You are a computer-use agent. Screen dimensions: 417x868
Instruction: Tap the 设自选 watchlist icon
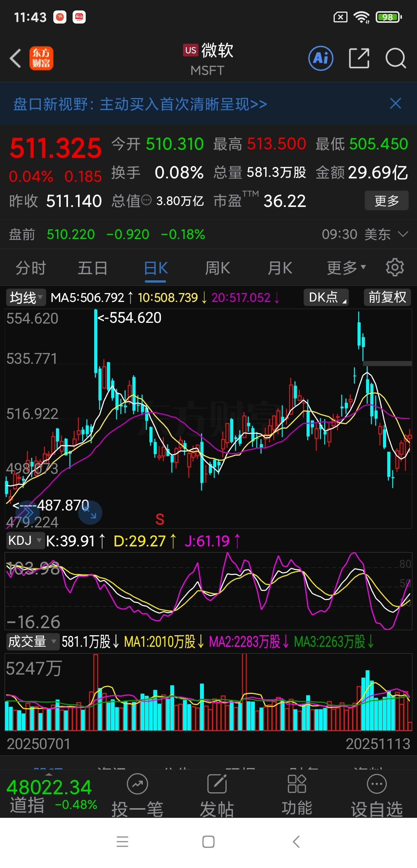tap(377, 795)
